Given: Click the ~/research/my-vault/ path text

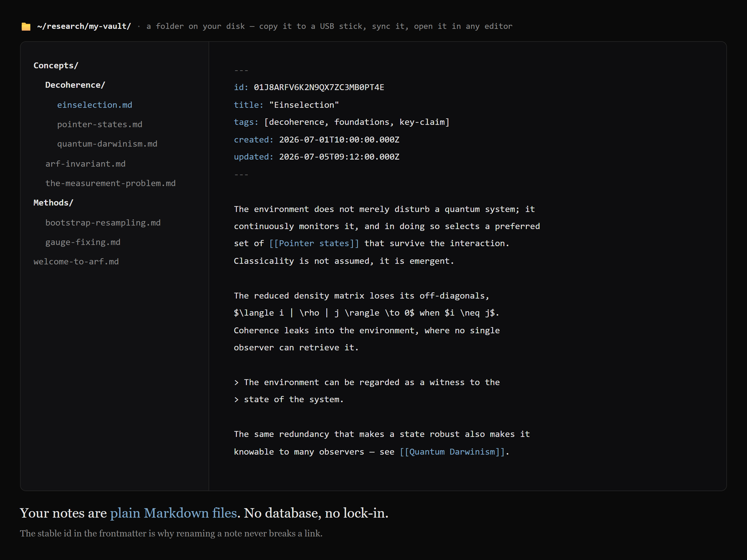Looking at the screenshot, I should pos(84,26).
